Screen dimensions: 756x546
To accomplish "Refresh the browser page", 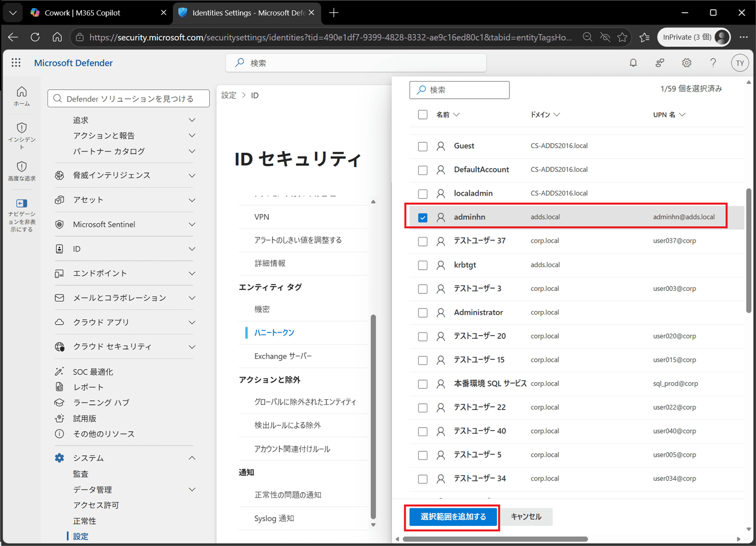I will click(x=35, y=37).
